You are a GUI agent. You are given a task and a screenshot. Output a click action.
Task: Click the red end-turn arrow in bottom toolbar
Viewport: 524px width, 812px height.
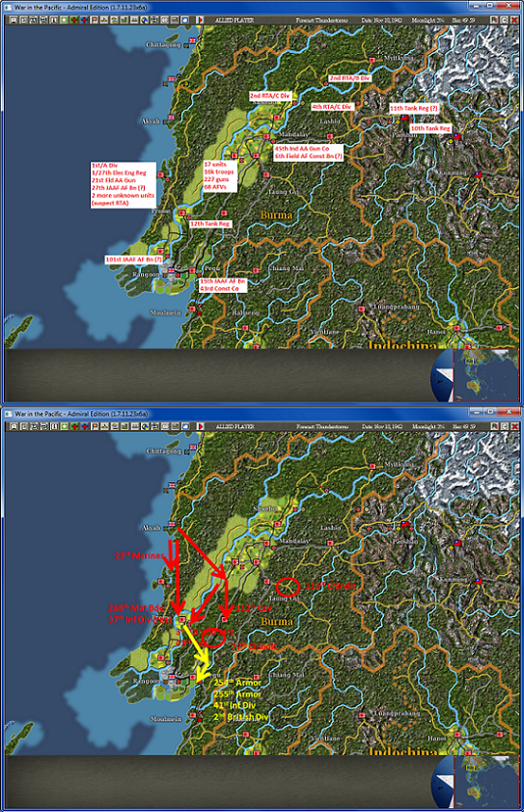200,426
